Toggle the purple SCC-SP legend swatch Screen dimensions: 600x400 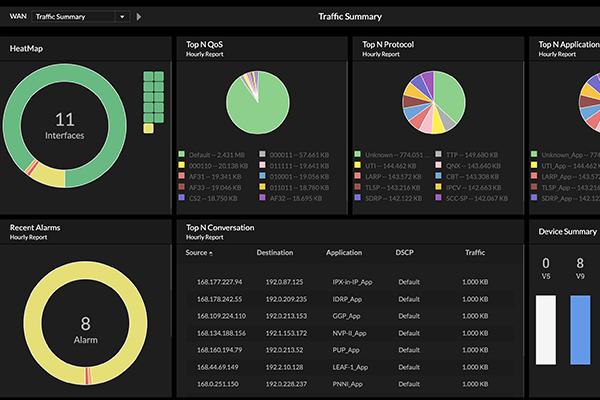[x=439, y=198]
